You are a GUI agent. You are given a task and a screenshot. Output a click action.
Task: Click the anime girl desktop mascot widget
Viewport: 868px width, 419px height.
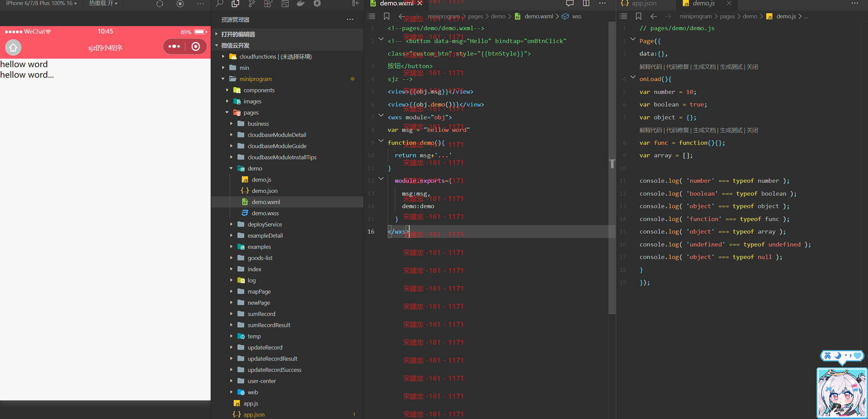click(x=841, y=393)
